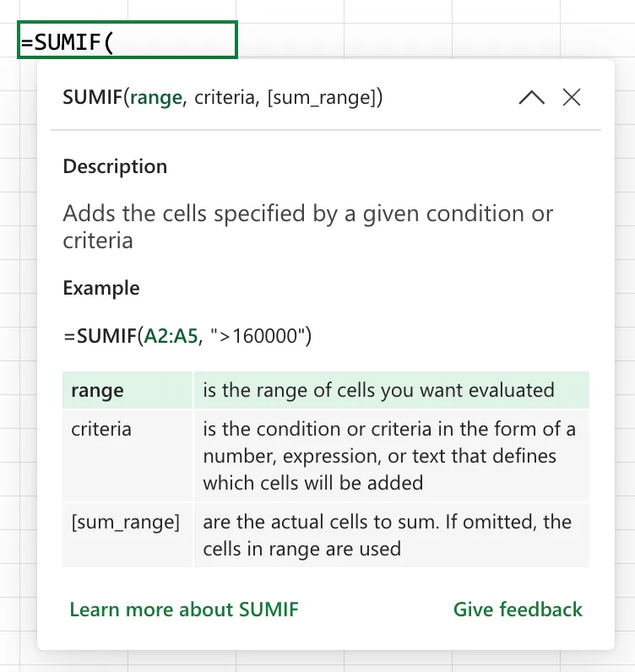Image resolution: width=635 pixels, height=672 pixels.
Task: Click the Give feedback link
Action: point(518,610)
